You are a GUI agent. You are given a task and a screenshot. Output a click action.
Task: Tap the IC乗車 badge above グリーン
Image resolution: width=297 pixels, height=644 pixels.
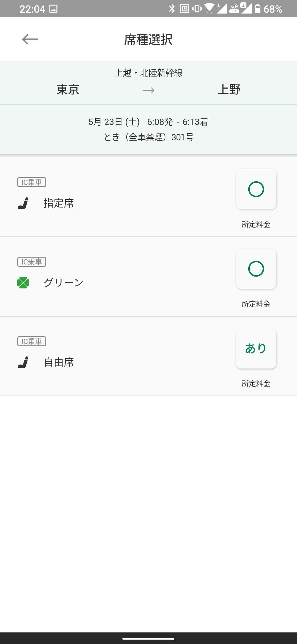32,262
